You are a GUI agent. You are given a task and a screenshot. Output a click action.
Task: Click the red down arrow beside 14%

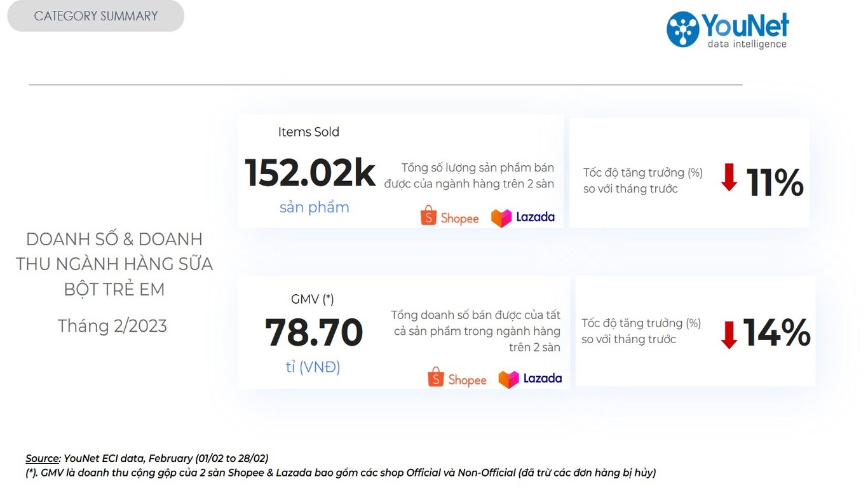(x=729, y=335)
